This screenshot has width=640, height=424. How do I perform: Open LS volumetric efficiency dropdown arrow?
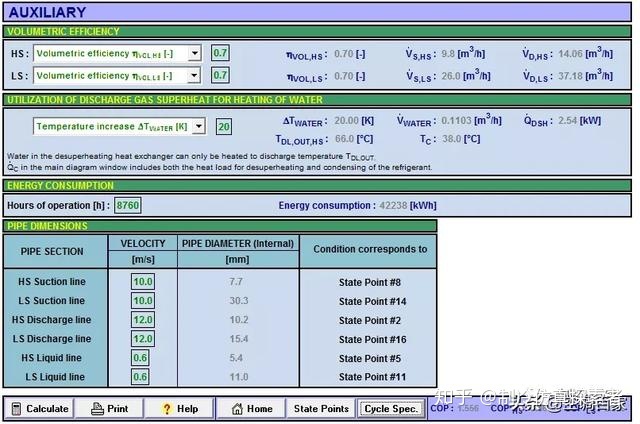pyautogui.click(x=194, y=75)
